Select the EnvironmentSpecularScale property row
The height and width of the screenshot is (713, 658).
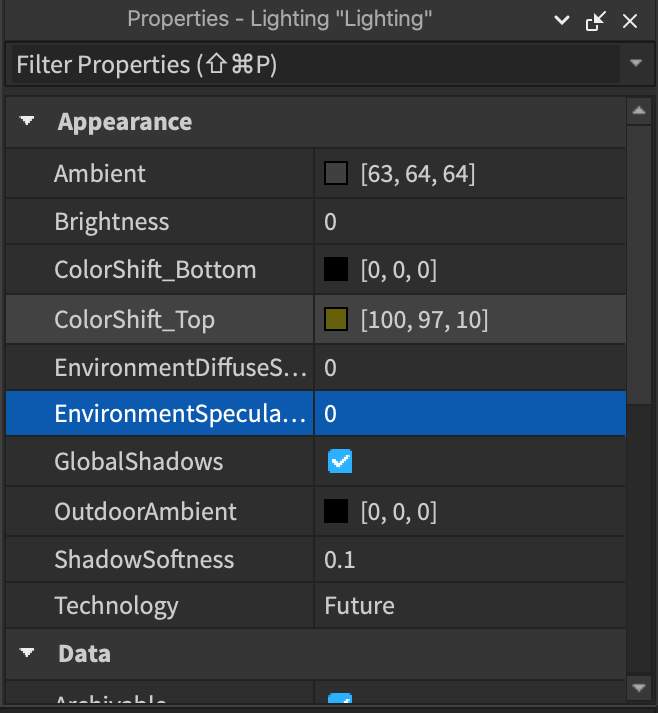160,414
